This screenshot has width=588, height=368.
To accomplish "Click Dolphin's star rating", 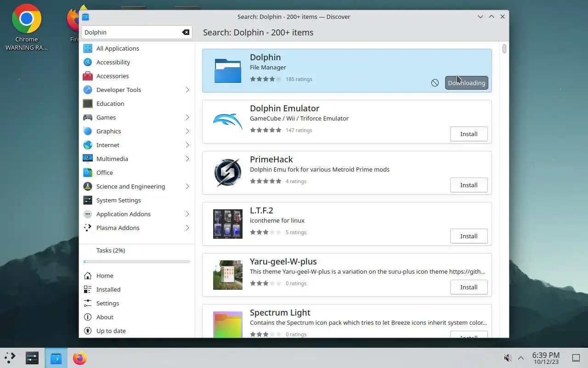I will click(266, 79).
